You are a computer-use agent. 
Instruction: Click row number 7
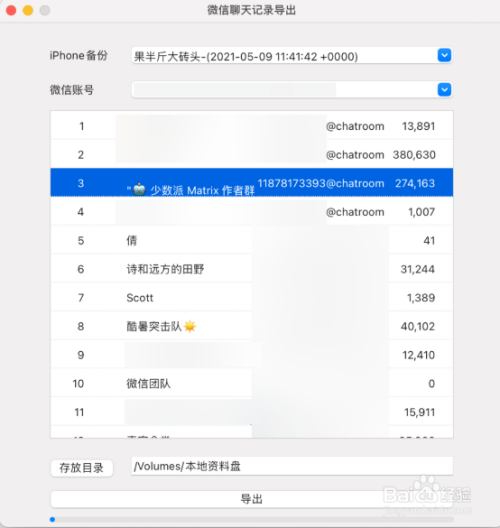click(x=81, y=298)
